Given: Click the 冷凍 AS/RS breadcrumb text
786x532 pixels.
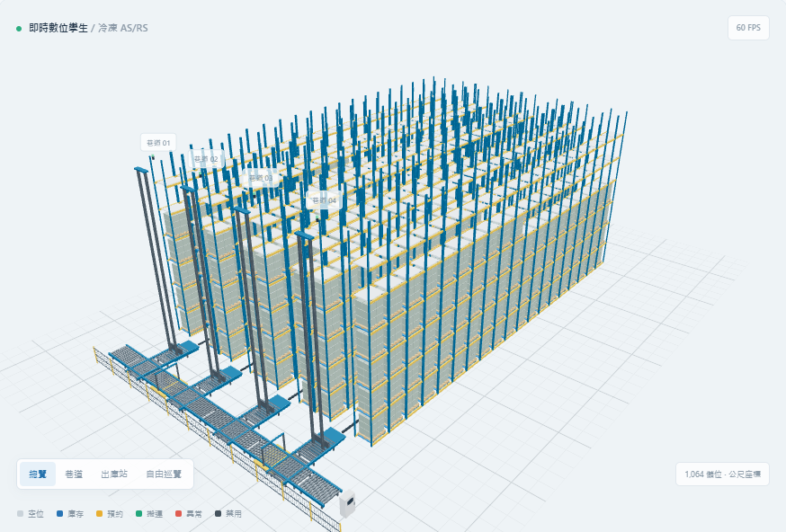Looking at the screenshot, I should click(123, 28).
